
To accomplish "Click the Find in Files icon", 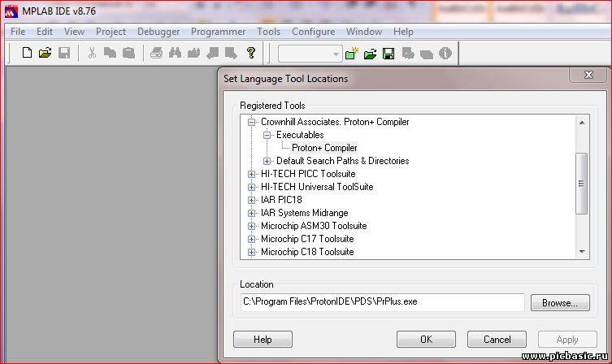I will pyautogui.click(x=193, y=53).
